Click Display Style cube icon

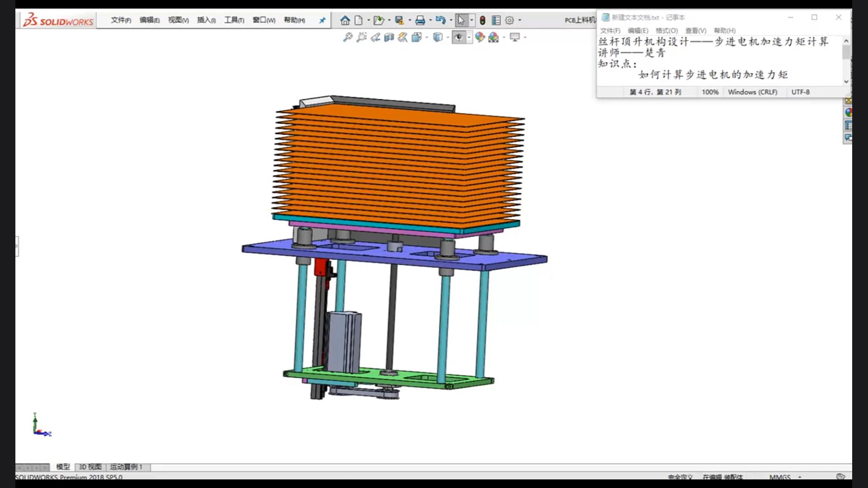438,38
